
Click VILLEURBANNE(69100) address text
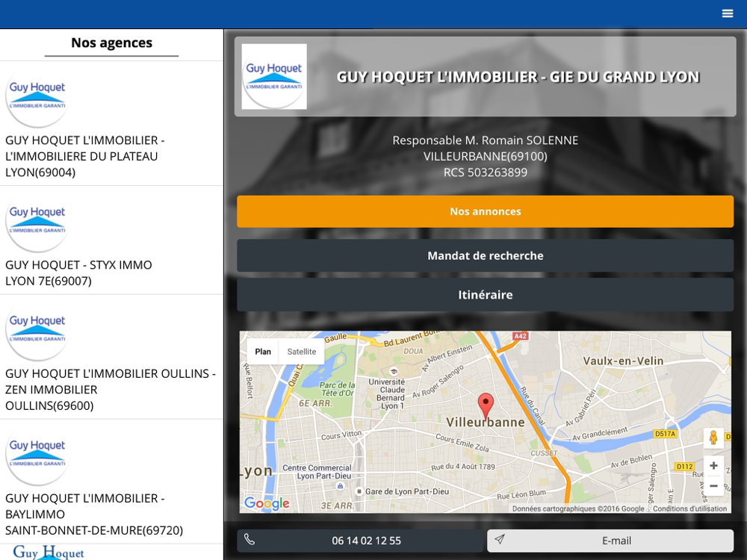tap(485, 156)
